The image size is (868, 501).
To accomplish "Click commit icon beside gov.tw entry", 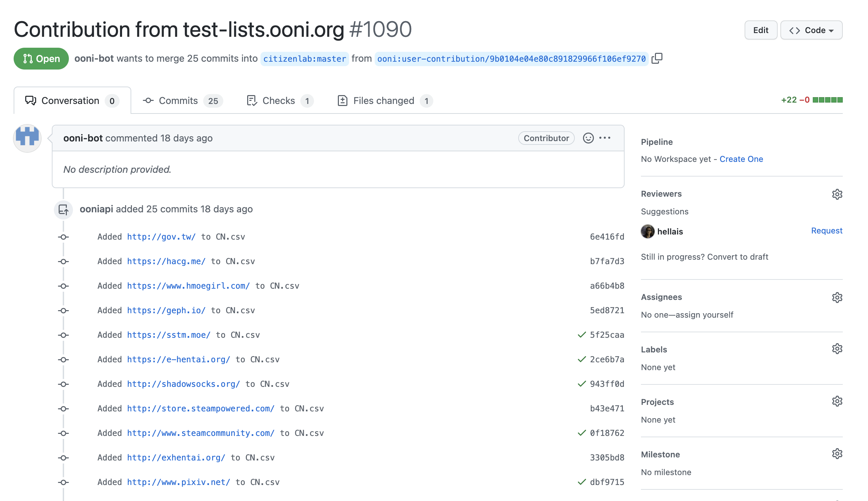I will pyautogui.click(x=63, y=237).
